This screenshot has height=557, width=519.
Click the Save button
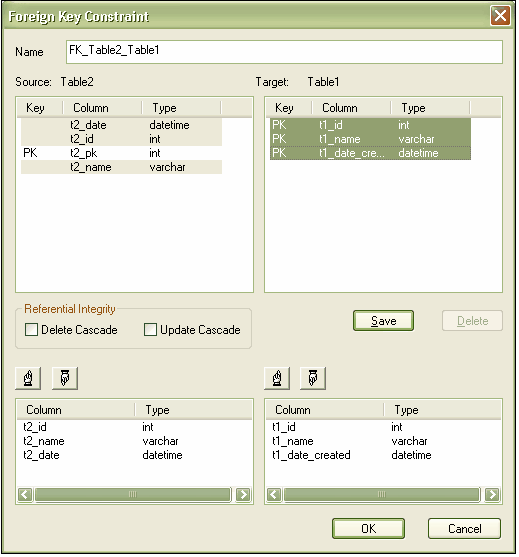click(384, 321)
